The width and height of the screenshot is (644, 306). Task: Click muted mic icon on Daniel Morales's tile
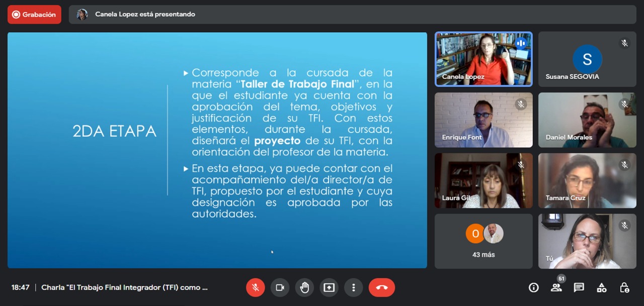[x=624, y=104]
